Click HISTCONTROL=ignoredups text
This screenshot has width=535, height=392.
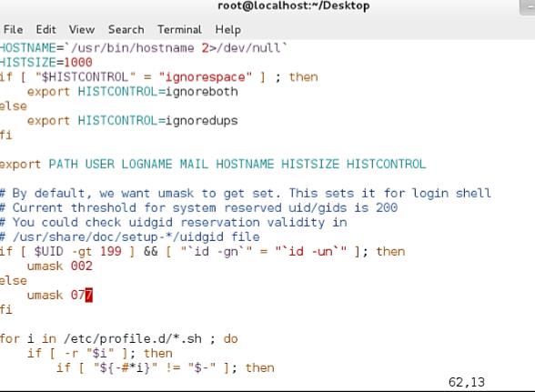(158, 121)
